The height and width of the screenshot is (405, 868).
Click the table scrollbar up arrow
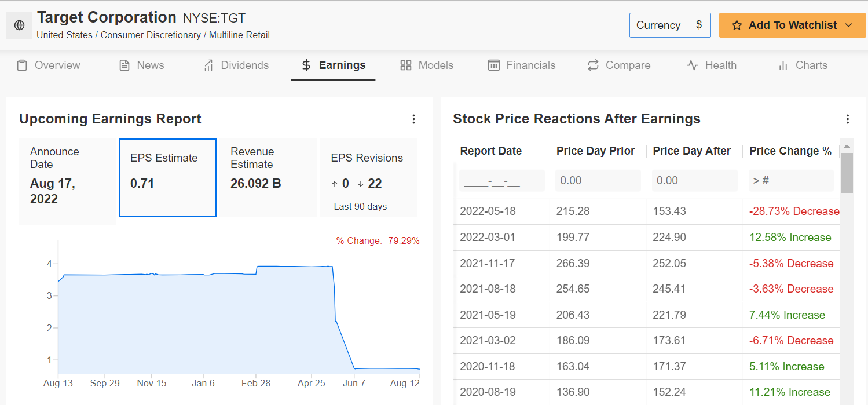pos(847,145)
